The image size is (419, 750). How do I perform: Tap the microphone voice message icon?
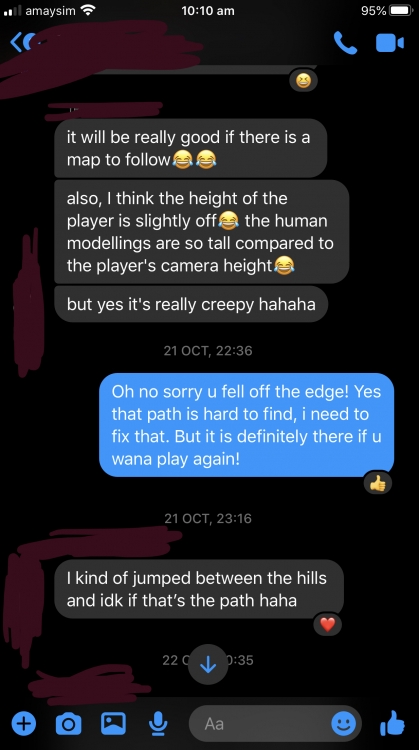(157, 723)
